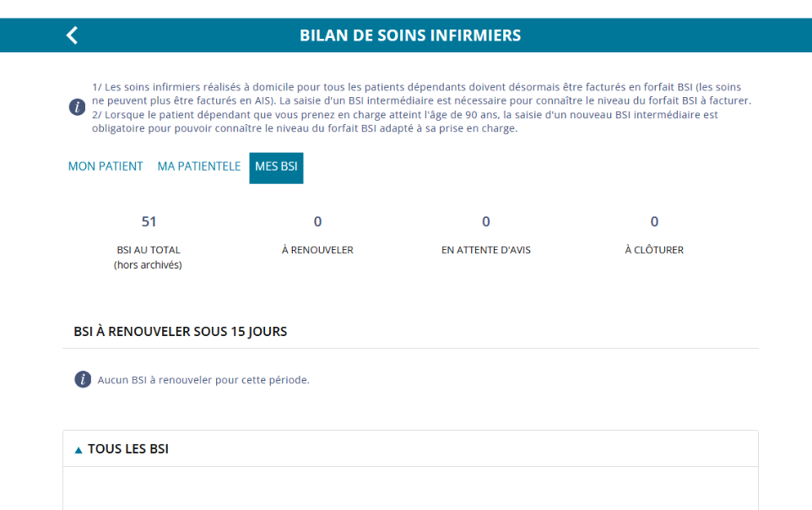Go back using the header arrow
This screenshot has height=510, width=812.
pyautogui.click(x=72, y=35)
